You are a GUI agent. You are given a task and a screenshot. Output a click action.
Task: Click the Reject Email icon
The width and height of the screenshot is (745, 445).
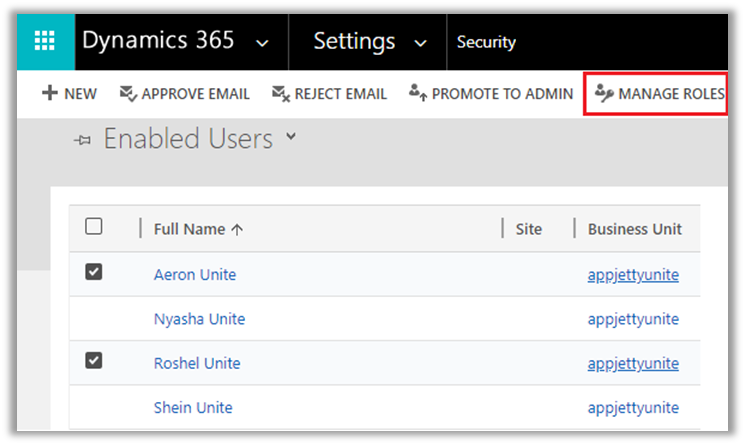pyautogui.click(x=280, y=94)
